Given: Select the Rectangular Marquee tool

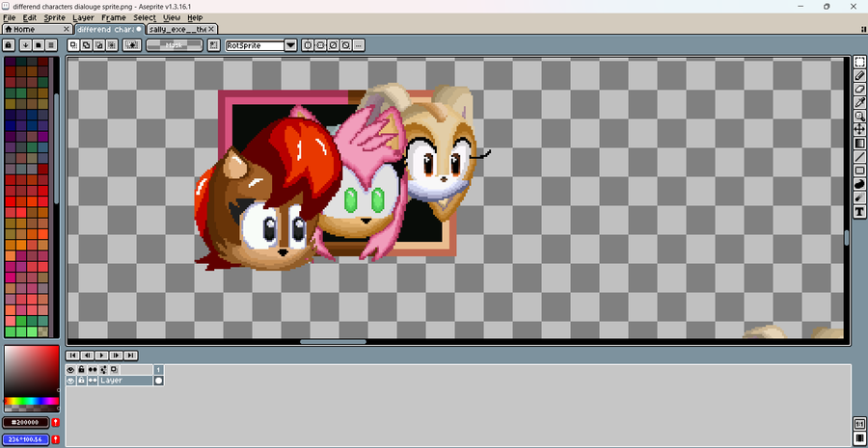Looking at the screenshot, I should (859, 62).
